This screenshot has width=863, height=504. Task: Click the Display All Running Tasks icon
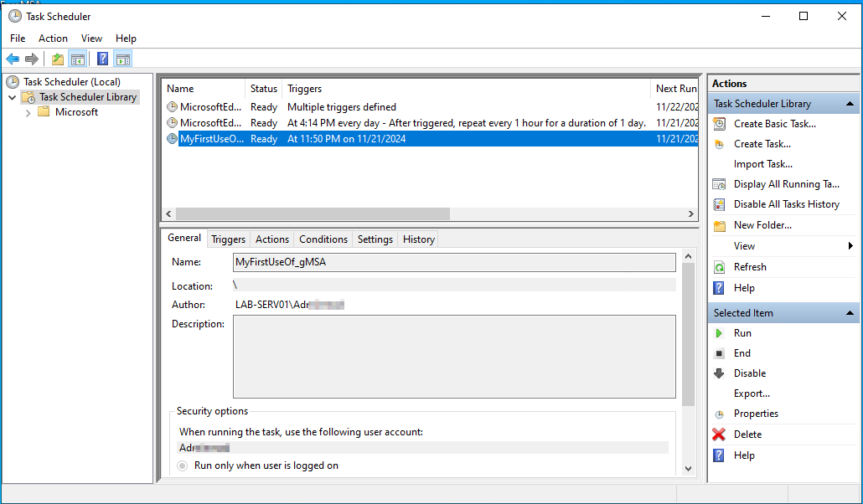tap(719, 184)
